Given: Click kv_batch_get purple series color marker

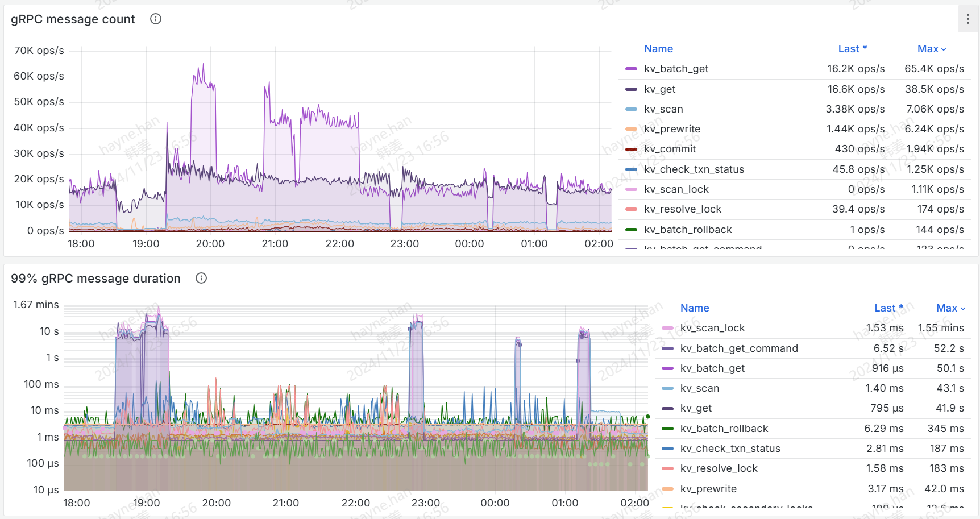Looking at the screenshot, I should tap(631, 69).
